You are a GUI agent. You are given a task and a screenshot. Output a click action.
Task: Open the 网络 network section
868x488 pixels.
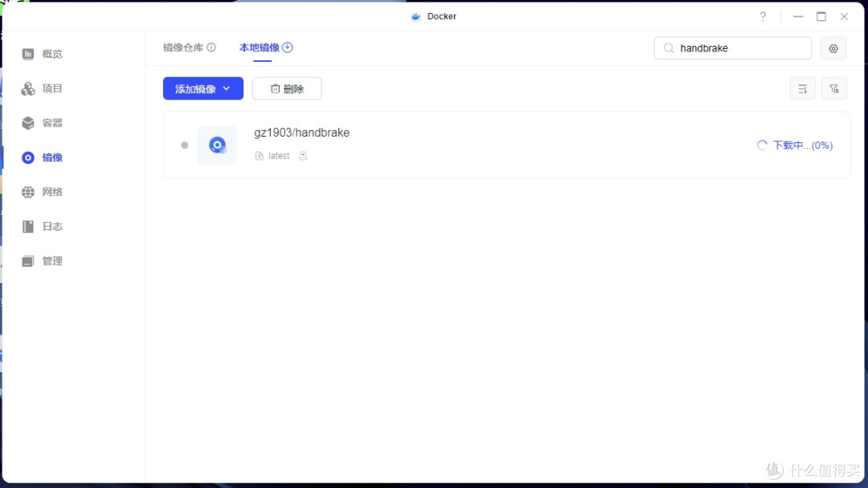point(42,192)
